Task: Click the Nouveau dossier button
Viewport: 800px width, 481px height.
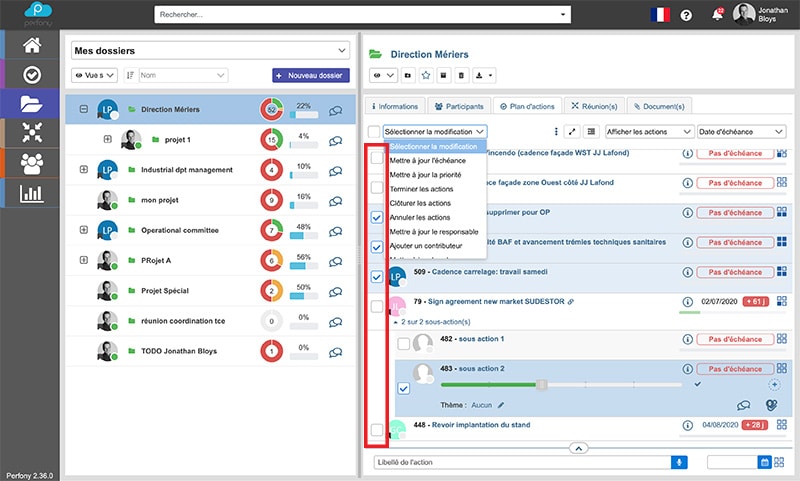Action: tap(310, 75)
